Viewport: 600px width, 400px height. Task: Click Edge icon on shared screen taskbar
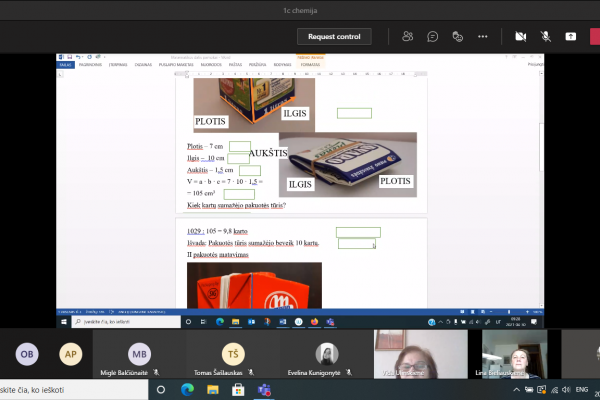220,322
